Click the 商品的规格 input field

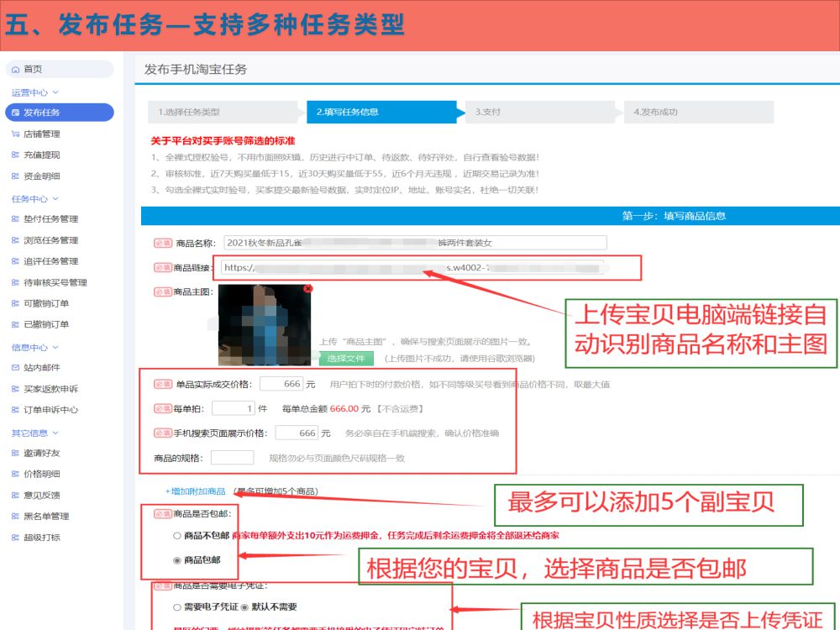[x=233, y=458]
